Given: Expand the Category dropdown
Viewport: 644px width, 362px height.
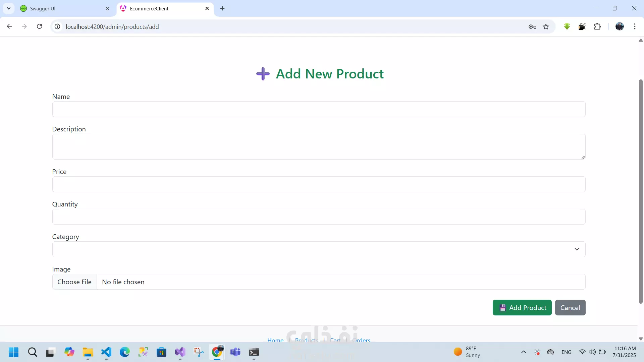Looking at the screenshot, I should tap(319, 249).
